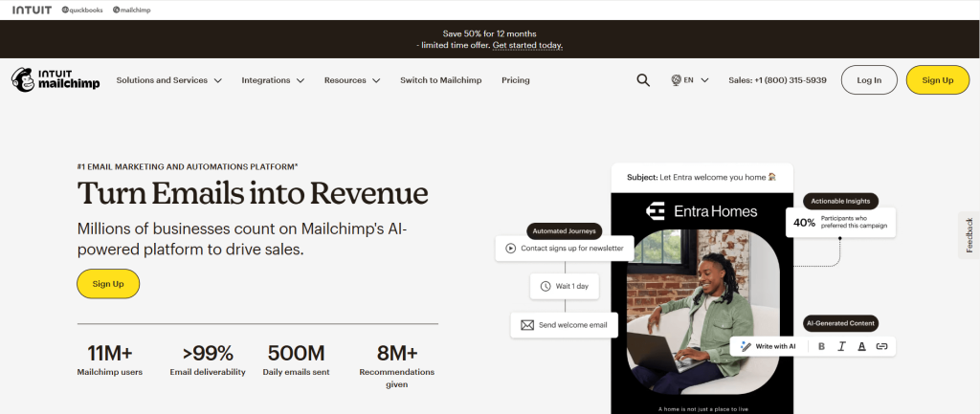
Task: Click the Bold formatting icon
Action: point(821,346)
